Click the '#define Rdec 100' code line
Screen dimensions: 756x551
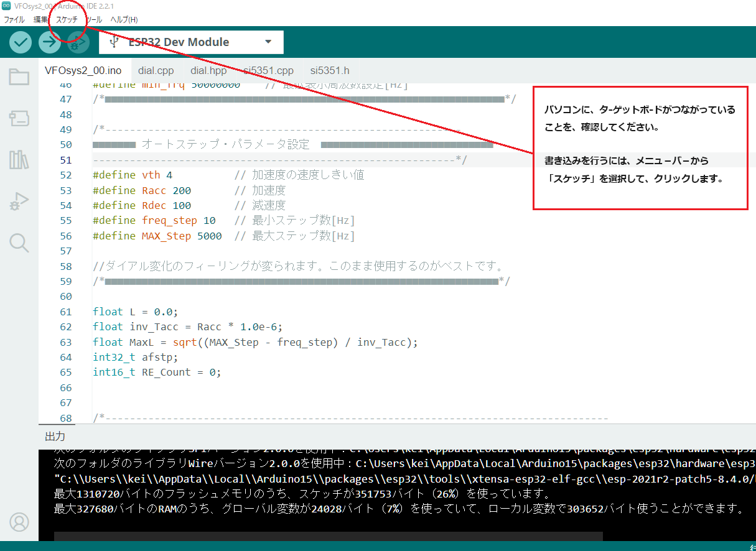click(x=142, y=205)
